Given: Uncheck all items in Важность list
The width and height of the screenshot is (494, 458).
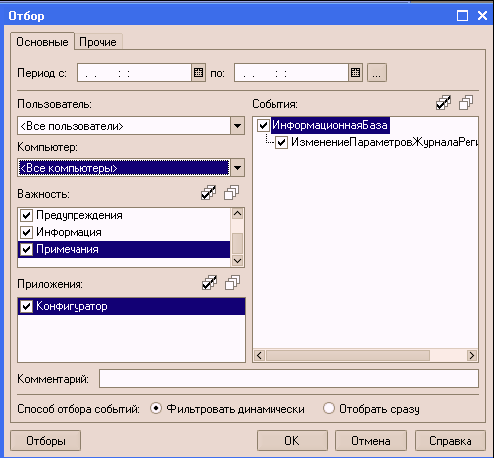Looking at the screenshot, I should click(231, 193).
